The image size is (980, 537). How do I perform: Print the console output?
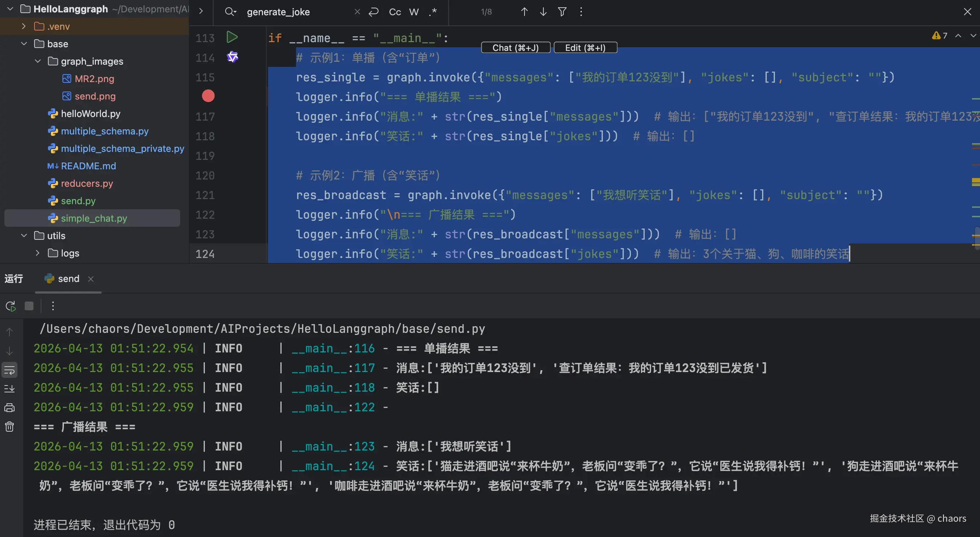pyautogui.click(x=9, y=408)
